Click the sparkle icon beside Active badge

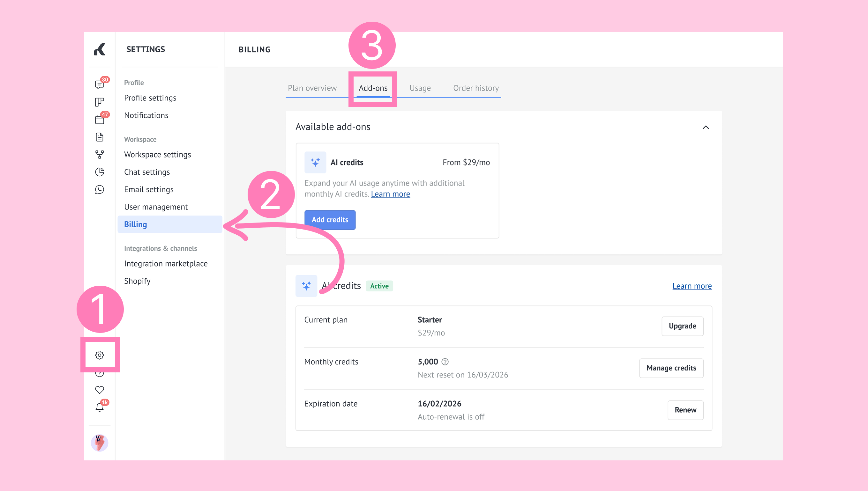click(306, 286)
